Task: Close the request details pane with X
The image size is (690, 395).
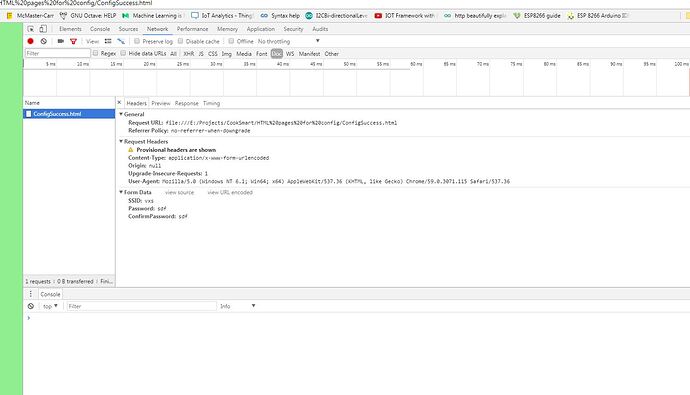Action: pyautogui.click(x=119, y=102)
